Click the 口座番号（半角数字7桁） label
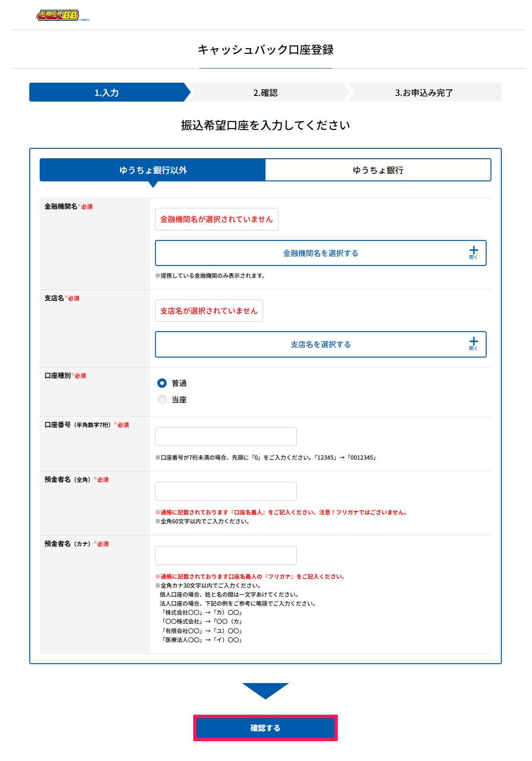The width and height of the screenshot is (532, 761). [79, 425]
